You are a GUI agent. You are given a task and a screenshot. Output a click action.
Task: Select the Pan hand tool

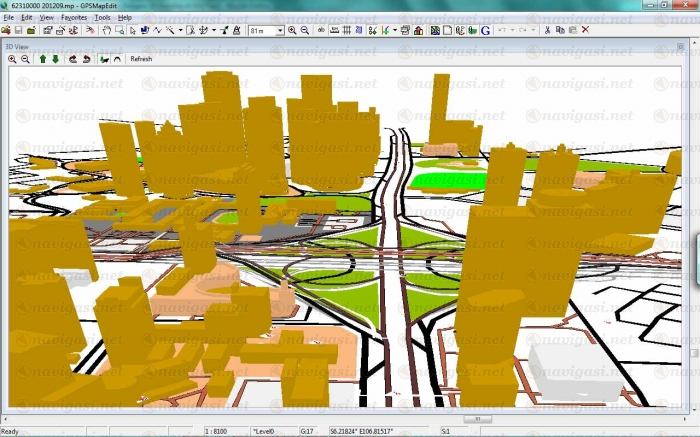106,30
